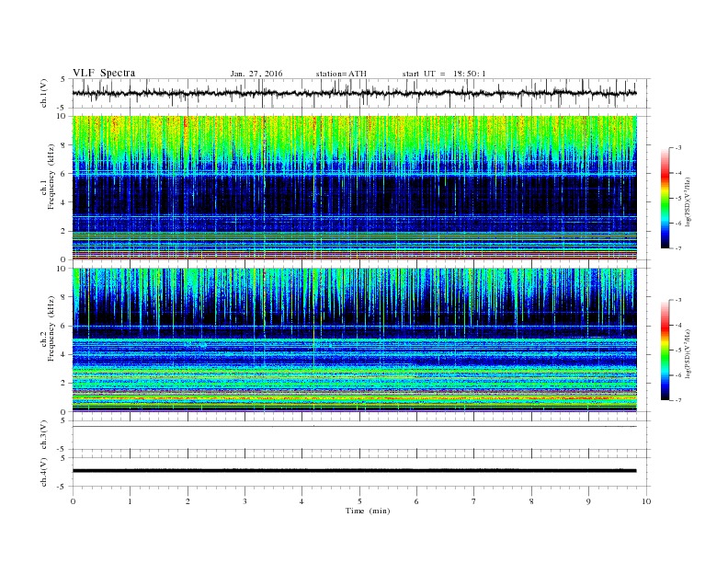Click the ch.1 spectrogram color bar

pyautogui.click(x=665, y=199)
